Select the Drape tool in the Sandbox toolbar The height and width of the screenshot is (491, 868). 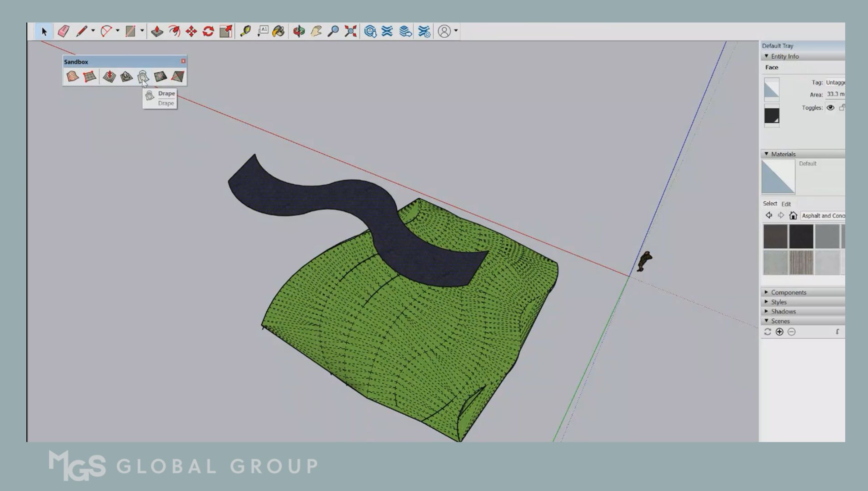click(144, 77)
